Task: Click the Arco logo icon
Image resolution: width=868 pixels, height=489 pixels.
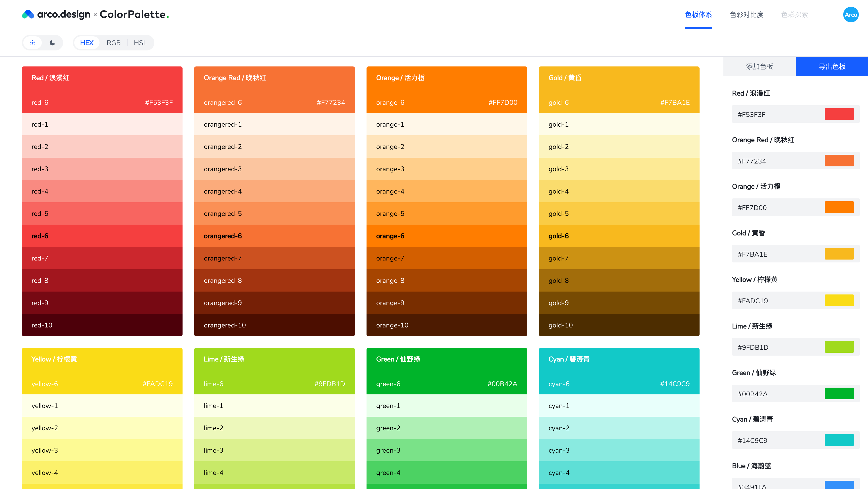Action: 28,15
